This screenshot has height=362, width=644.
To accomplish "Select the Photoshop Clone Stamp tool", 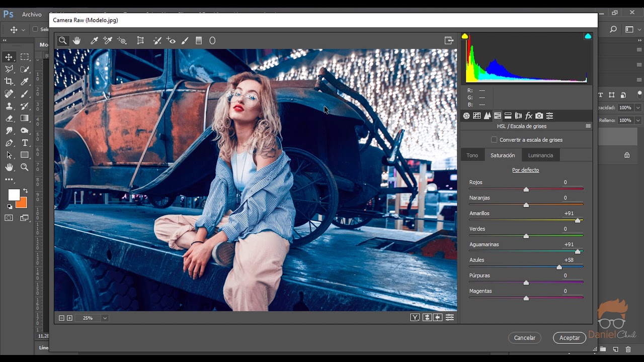I will pos(9,106).
